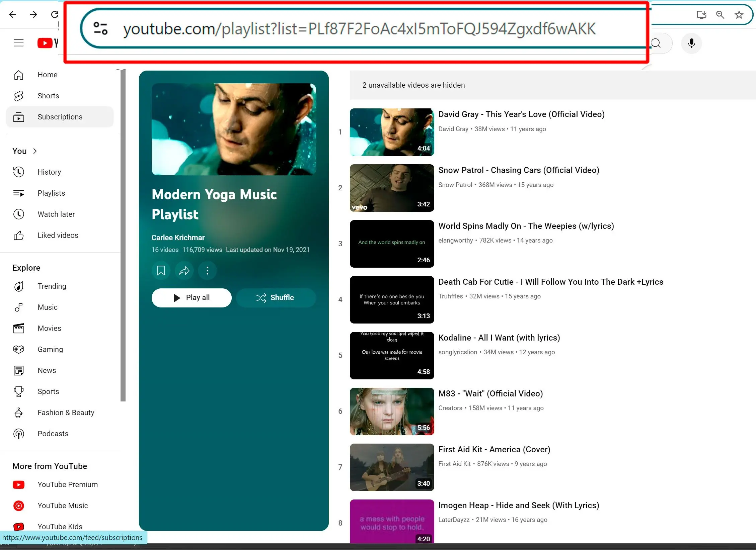756x550 pixels.
Task: Click the sidebar vertical scrollbar
Action: point(123,235)
